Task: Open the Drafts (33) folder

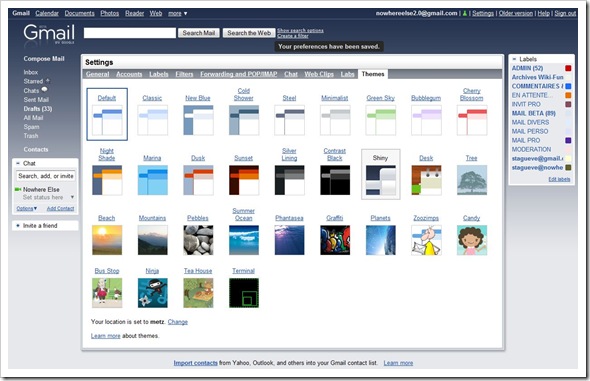Action: [38, 109]
